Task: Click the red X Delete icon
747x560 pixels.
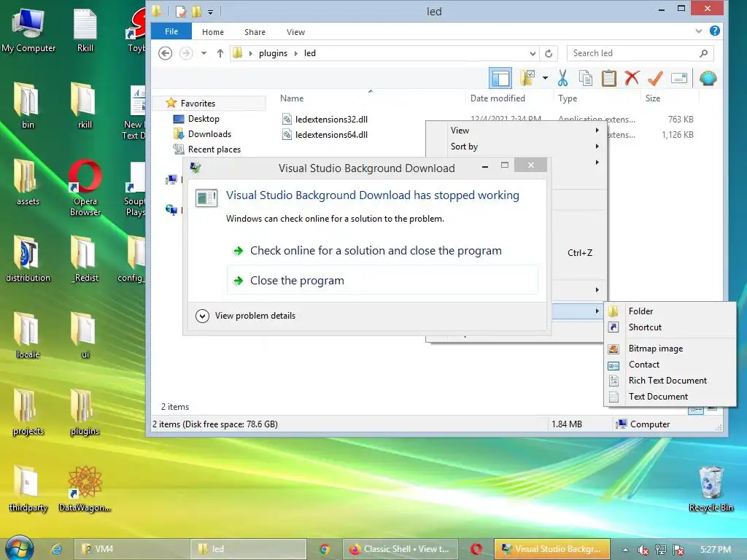Action: [632, 77]
